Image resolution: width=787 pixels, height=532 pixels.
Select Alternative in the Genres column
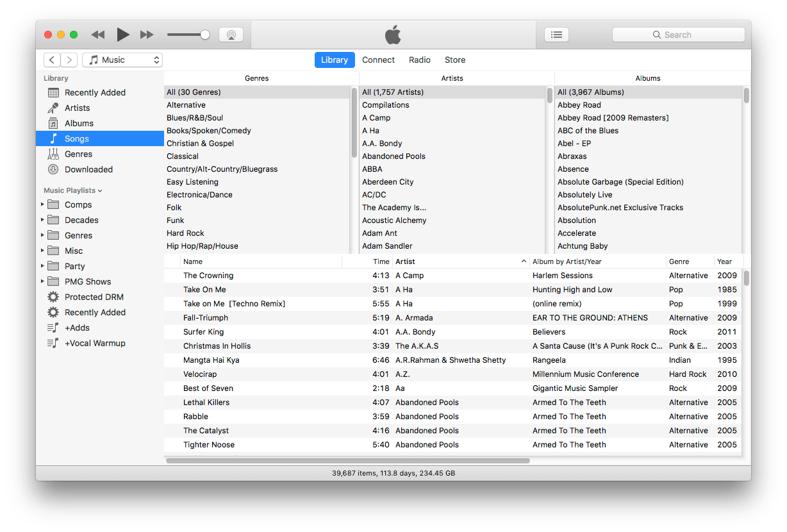point(258,105)
